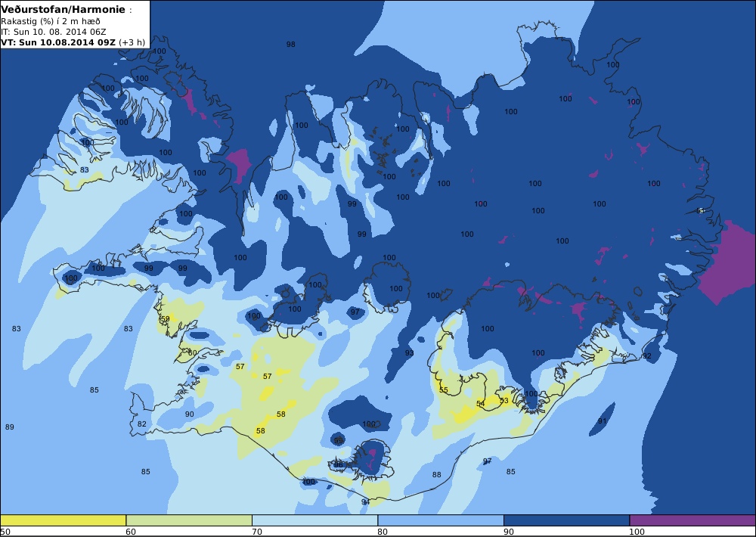Click the '(+3 h)' forecast offset text

[132, 42]
